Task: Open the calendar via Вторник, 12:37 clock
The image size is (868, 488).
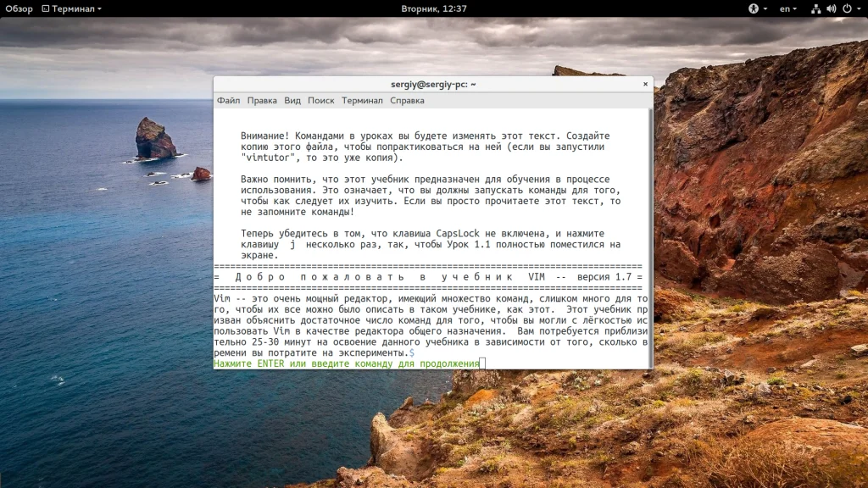Action: coord(433,8)
